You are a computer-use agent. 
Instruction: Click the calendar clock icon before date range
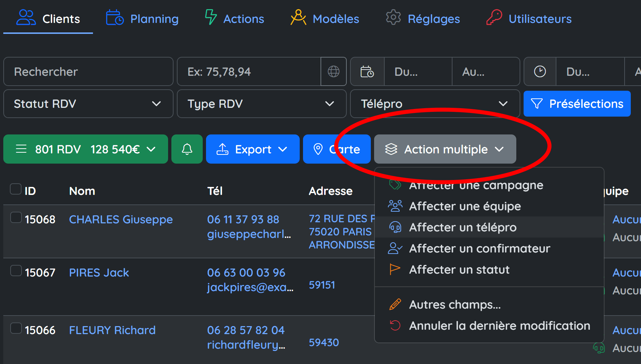coord(367,72)
